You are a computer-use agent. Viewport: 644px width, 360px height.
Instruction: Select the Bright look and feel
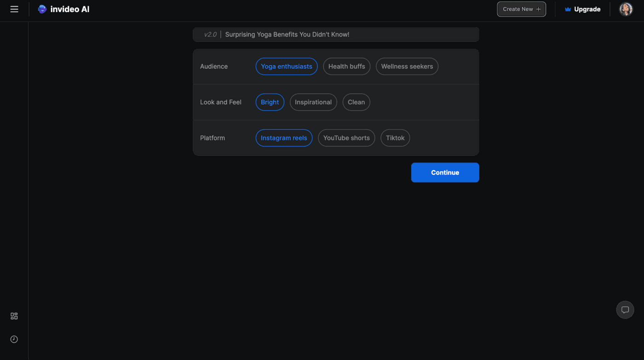270,102
